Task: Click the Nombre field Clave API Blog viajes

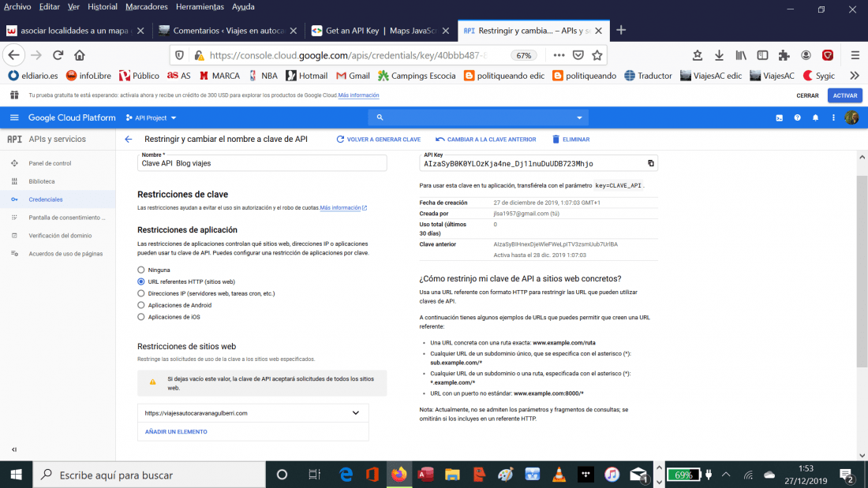Action: [262, 163]
